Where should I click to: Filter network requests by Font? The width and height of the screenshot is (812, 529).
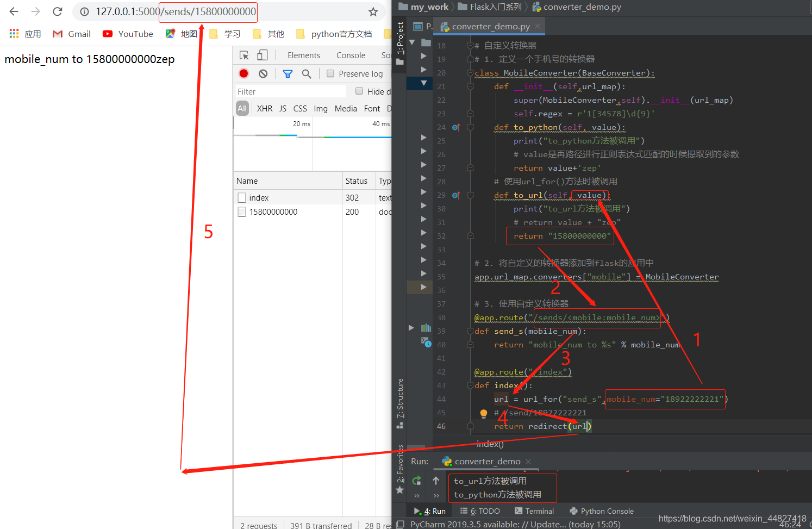[372, 108]
